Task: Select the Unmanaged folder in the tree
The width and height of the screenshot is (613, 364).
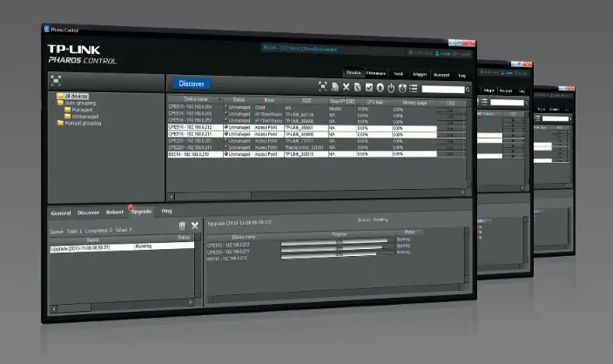Action: (x=81, y=116)
